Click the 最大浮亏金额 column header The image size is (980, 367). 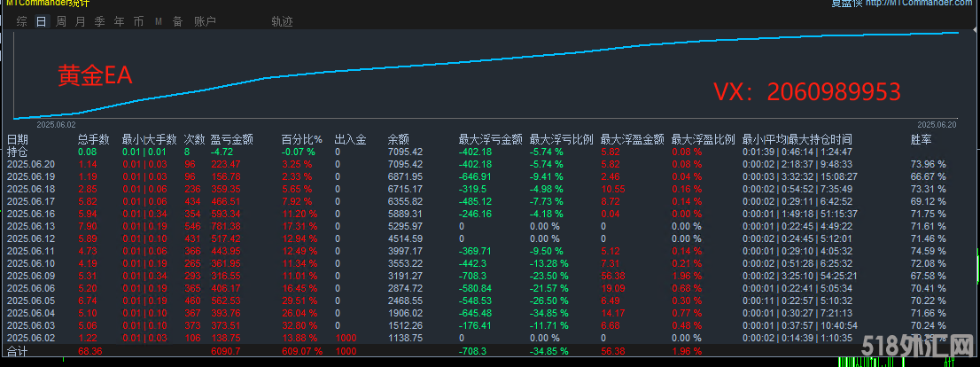pos(491,139)
